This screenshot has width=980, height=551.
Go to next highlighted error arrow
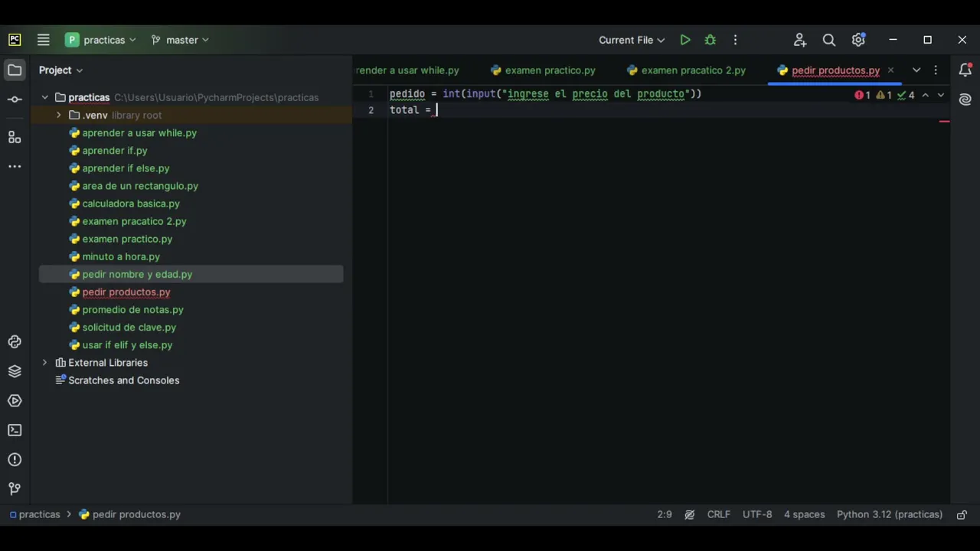941,96
